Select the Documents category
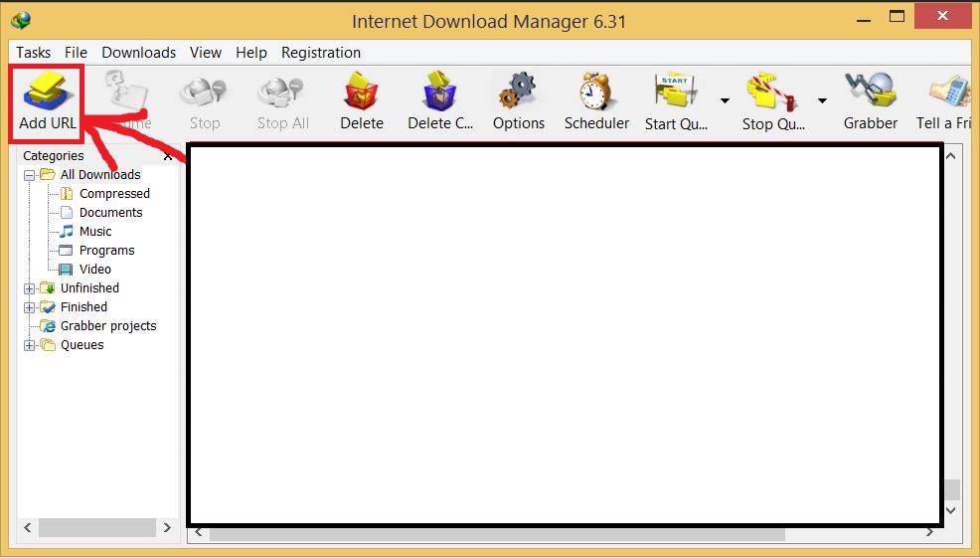This screenshot has width=980, height=558. click(110, 213)
